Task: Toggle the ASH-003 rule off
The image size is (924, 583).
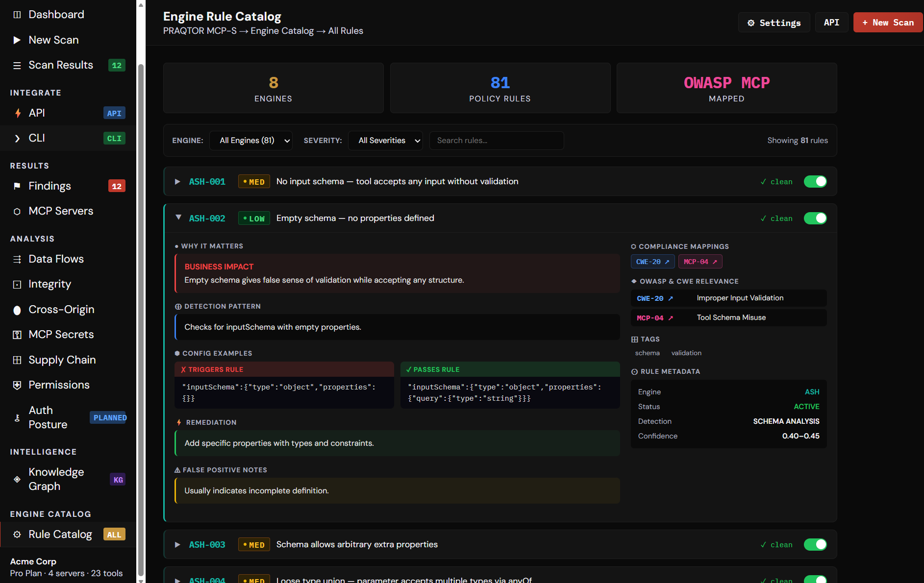Action: pyautogui.click(x=815, y=545)
